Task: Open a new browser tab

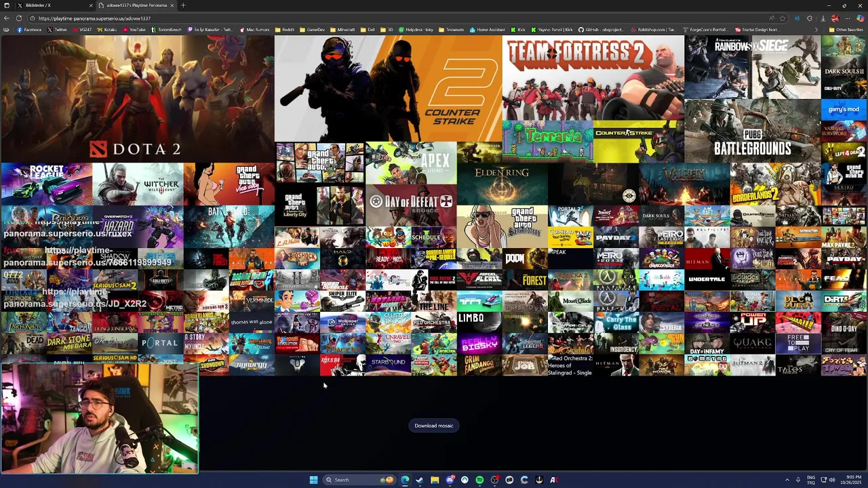Action: [x=183, y=5]
